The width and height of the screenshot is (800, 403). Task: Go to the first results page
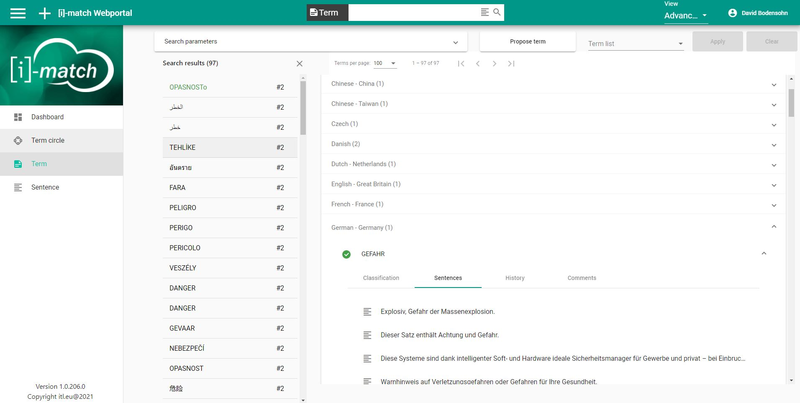point(460,63)
